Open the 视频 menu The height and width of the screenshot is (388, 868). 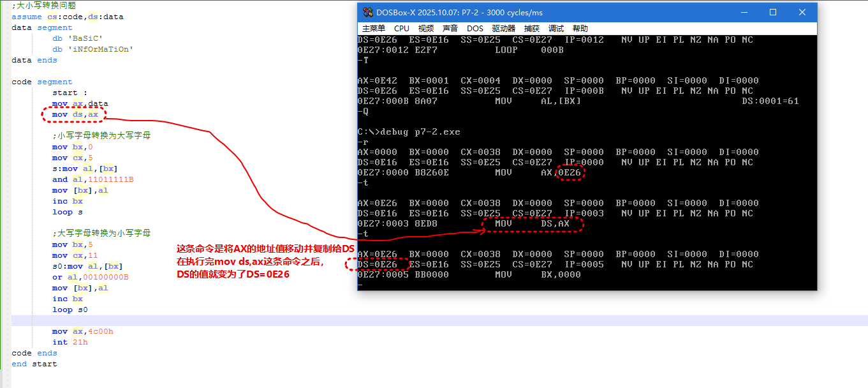426,28
